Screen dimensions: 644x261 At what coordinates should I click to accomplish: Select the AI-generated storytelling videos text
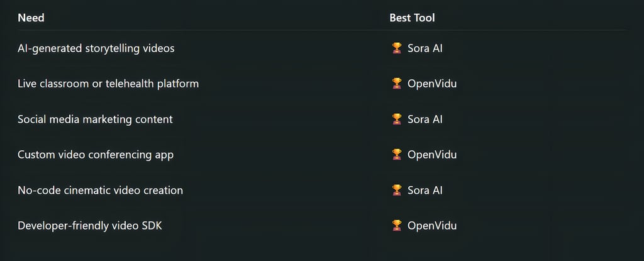(96, 48)
